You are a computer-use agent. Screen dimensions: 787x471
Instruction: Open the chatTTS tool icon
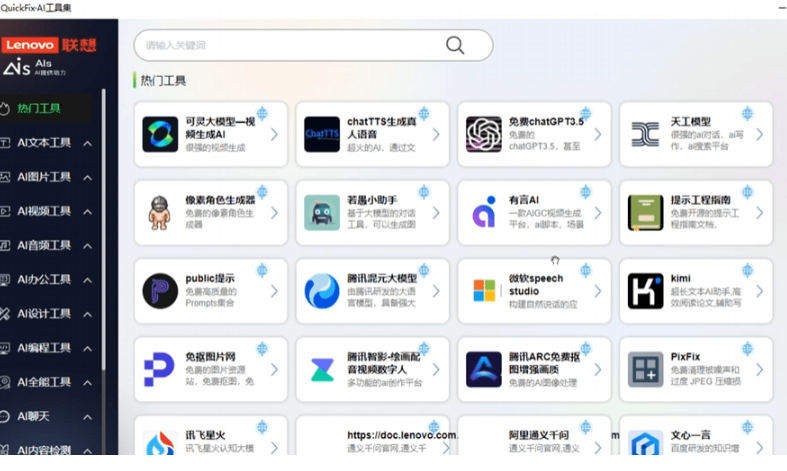(322, 133)
